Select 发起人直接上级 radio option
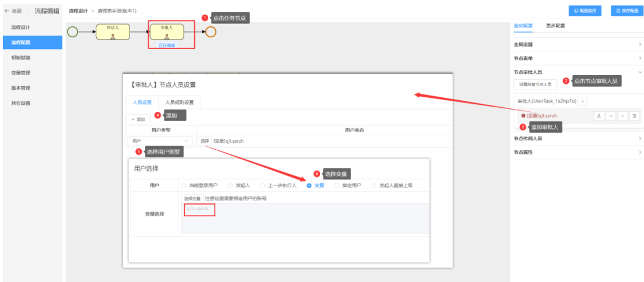The width and height of the screenshot is (644, 282). tap(374, 185)
